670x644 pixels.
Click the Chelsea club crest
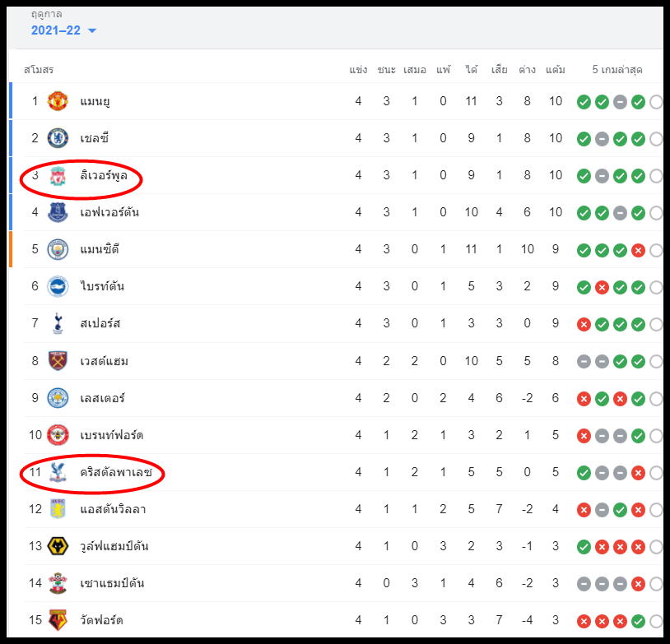(x=58, y=138)
